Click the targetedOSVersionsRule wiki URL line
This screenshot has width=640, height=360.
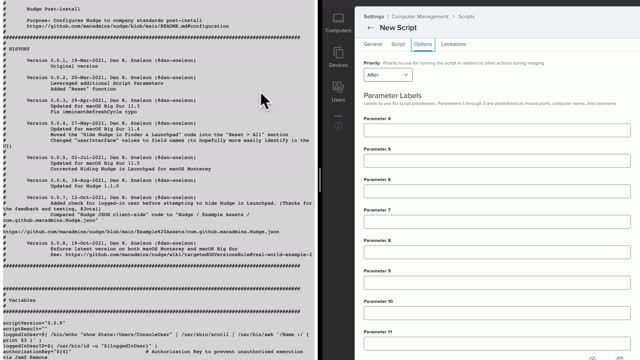coord(188,255)
